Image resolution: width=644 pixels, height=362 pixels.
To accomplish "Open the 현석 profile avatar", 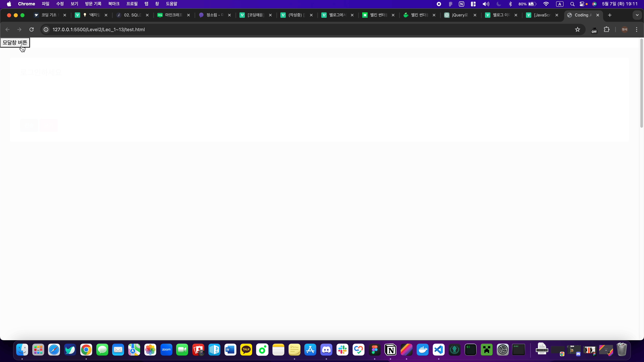I will pyautogui.click(x=625, y=29).
